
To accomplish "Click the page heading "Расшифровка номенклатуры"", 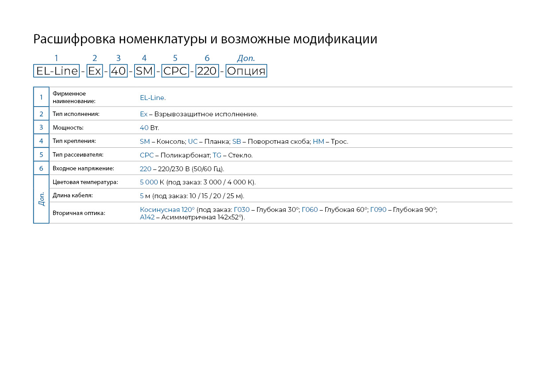I will coord(205,39).
